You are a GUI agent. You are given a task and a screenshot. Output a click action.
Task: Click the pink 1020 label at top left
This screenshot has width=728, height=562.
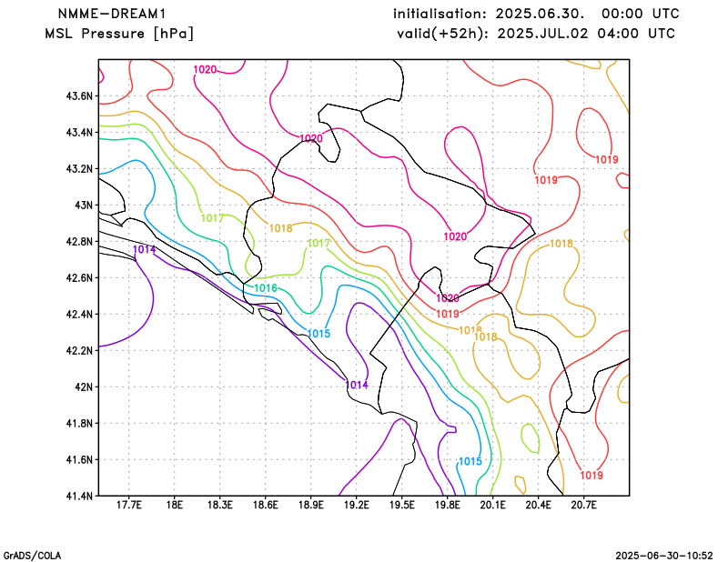point(205,70)
